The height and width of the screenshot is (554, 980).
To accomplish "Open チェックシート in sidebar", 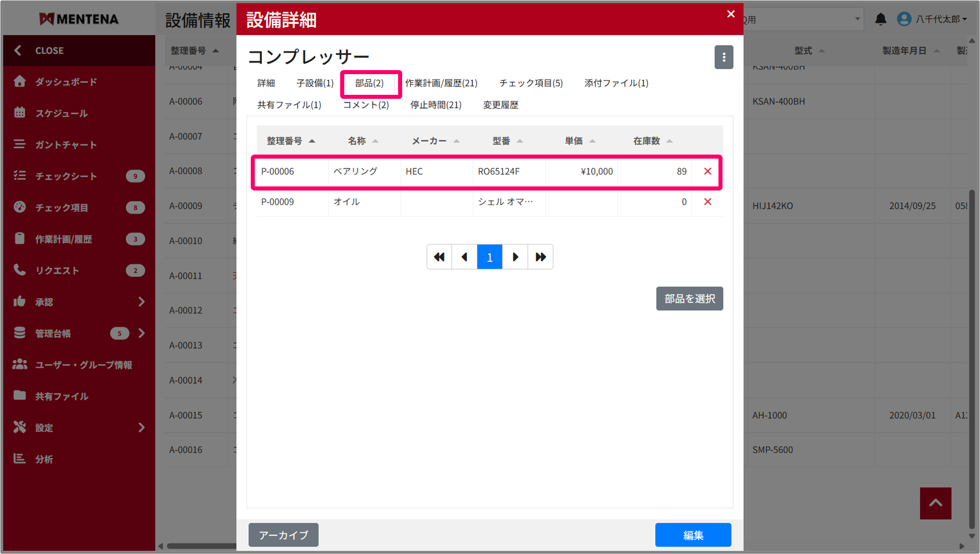I will [66, 176].
